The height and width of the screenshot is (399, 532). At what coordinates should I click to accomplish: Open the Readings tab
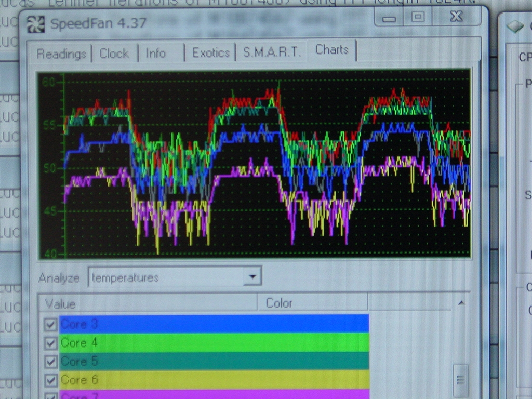coord(61,54)
